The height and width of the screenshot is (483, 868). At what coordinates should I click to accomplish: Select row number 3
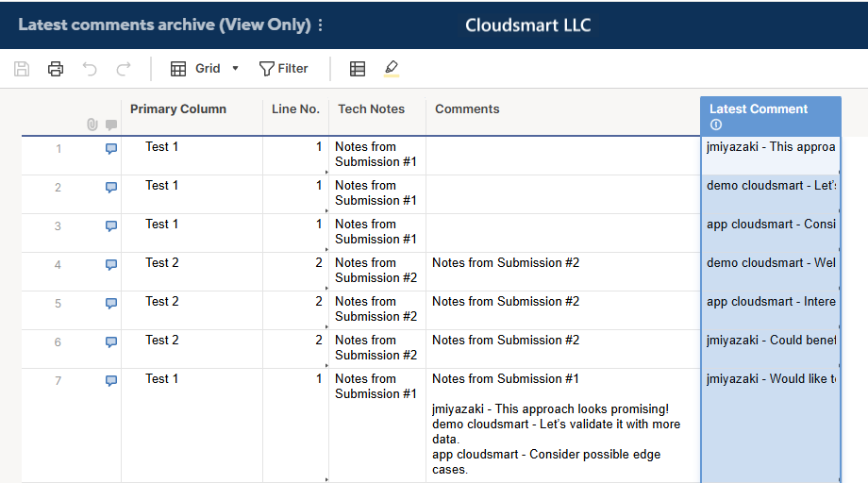[x=58, y=226]
